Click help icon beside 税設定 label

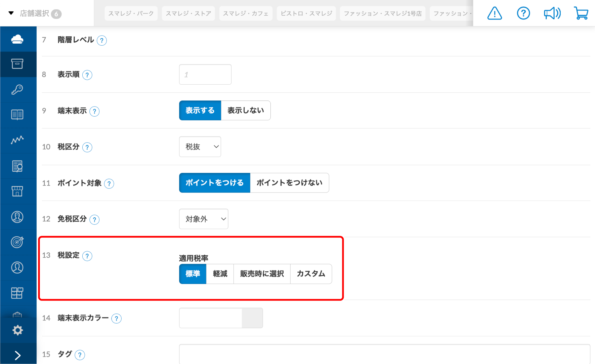click(x=87, y=256)
